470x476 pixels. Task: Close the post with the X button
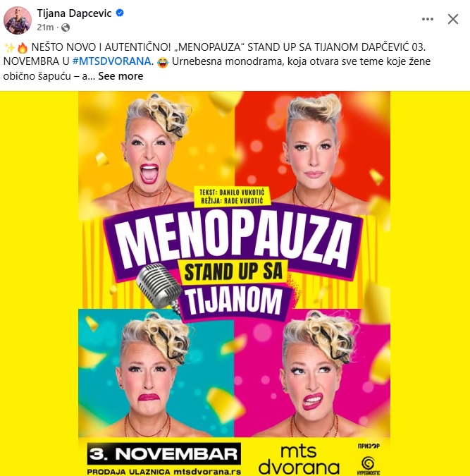452,19
